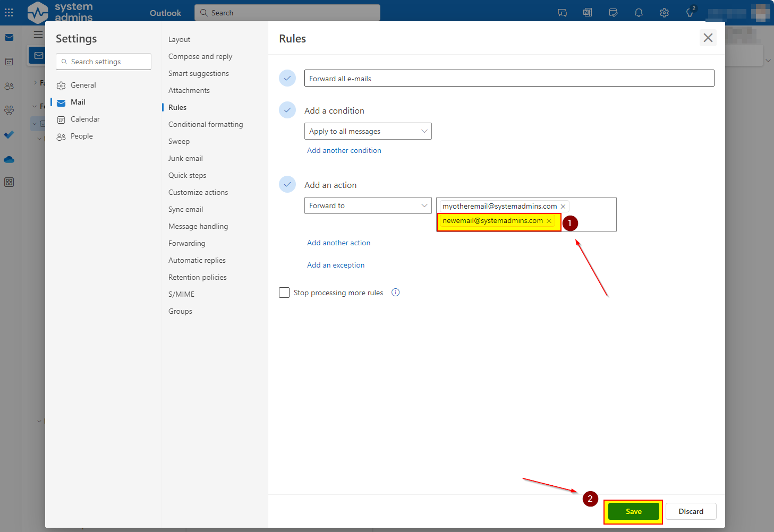
Task: Open OneNote from the top bar
Action: coord(588,12)
